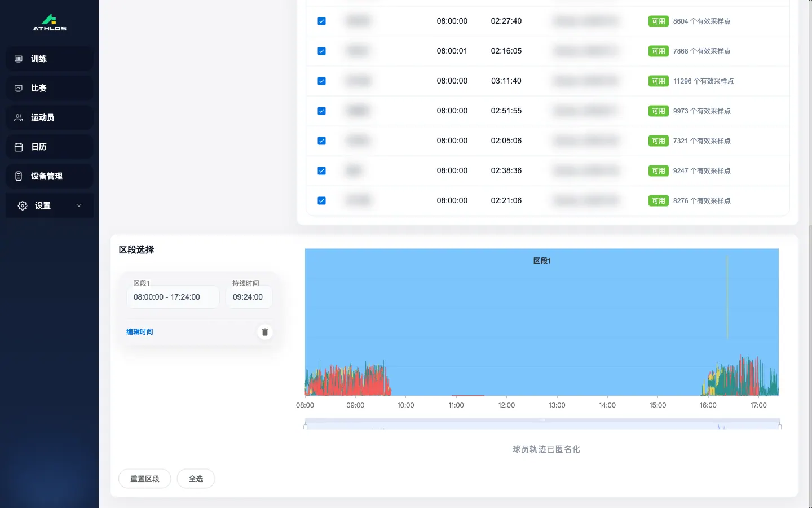Click the 重置区段 button
Screen dimensions: 812x508
pyautogui.click(x=145, y=479)
